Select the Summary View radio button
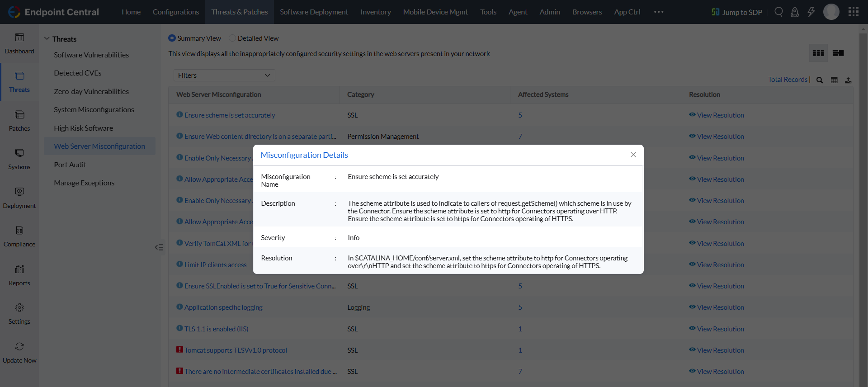 tap(172, 38)
